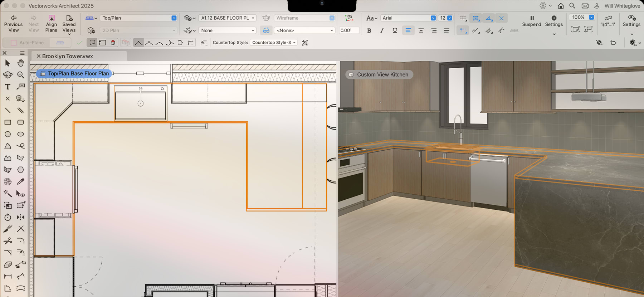Screen dimensions: 644x297
Task: Select the dimension tool in the tool palette
Action: (x=8, y=276)
